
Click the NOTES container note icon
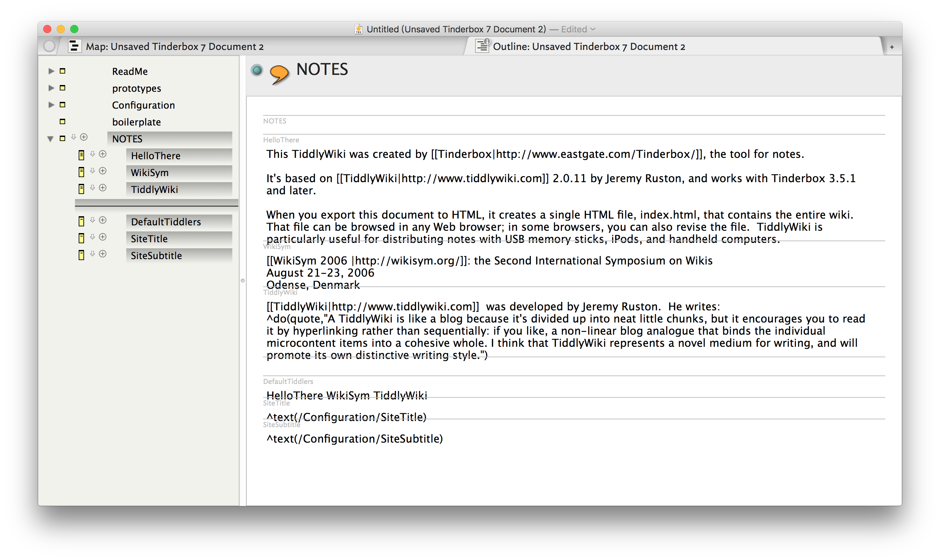[x=63, y=139]
